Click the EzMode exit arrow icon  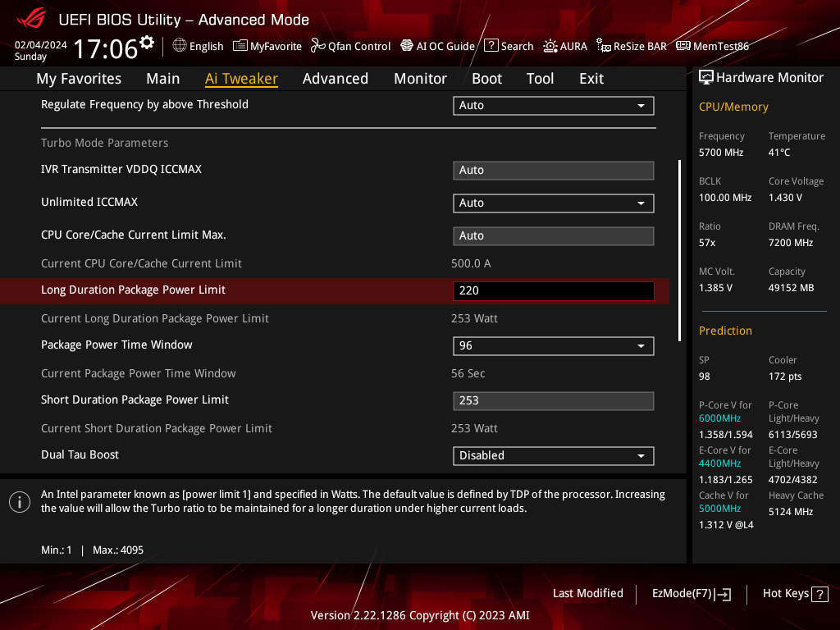tap(724, 594)
